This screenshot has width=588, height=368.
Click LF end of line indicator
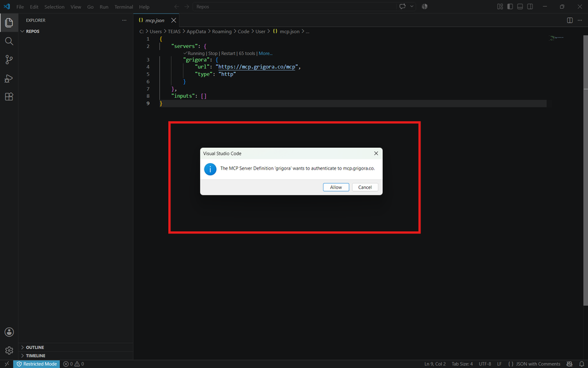point(499,364)
